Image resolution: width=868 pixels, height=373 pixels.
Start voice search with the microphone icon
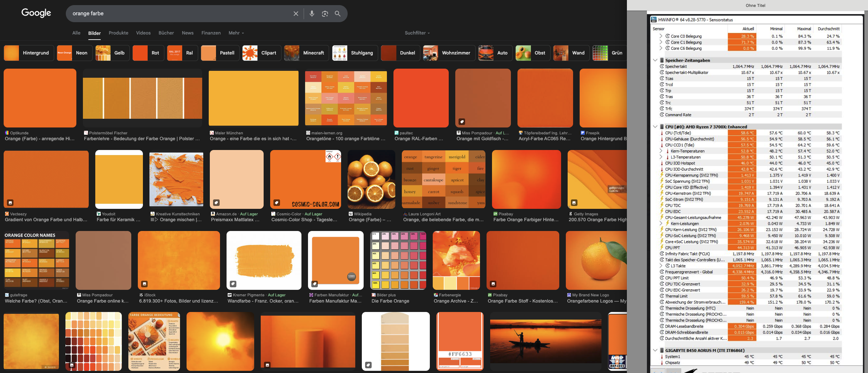point(312,13)
